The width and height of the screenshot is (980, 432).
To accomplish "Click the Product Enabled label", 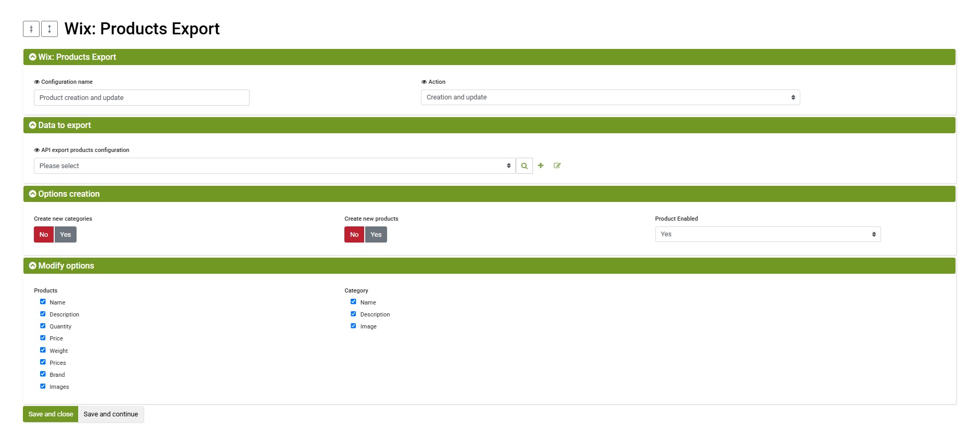I will click(676, 219).
